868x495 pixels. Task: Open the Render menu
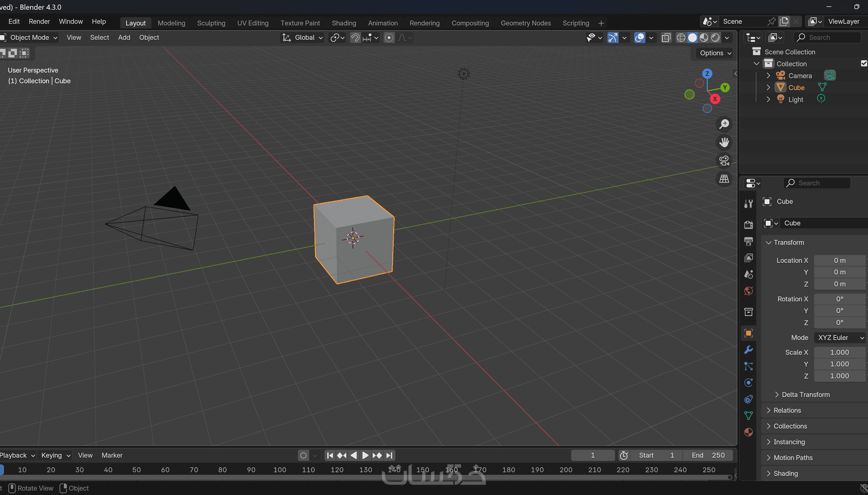[39, 21]
